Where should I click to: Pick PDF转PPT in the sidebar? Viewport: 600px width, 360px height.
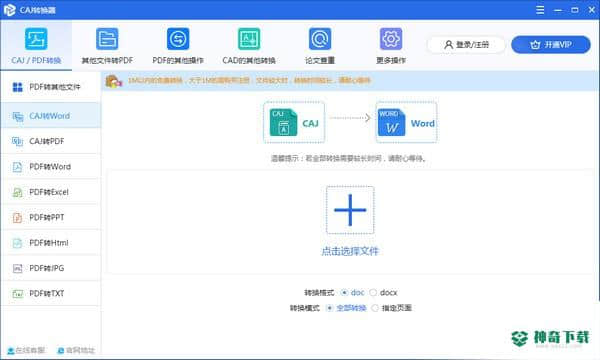(51, 217)
